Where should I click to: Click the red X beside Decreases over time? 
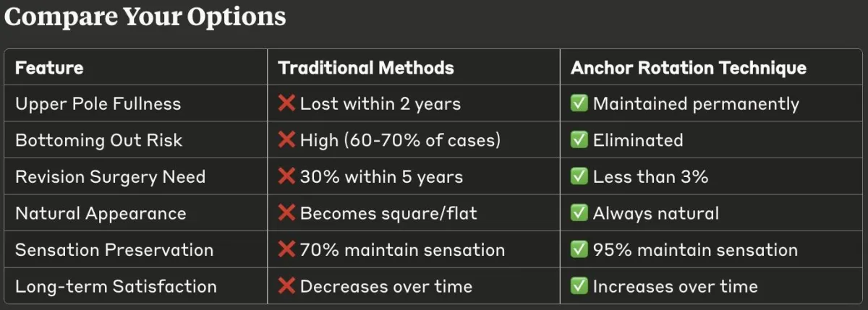(x=286, y=287)
